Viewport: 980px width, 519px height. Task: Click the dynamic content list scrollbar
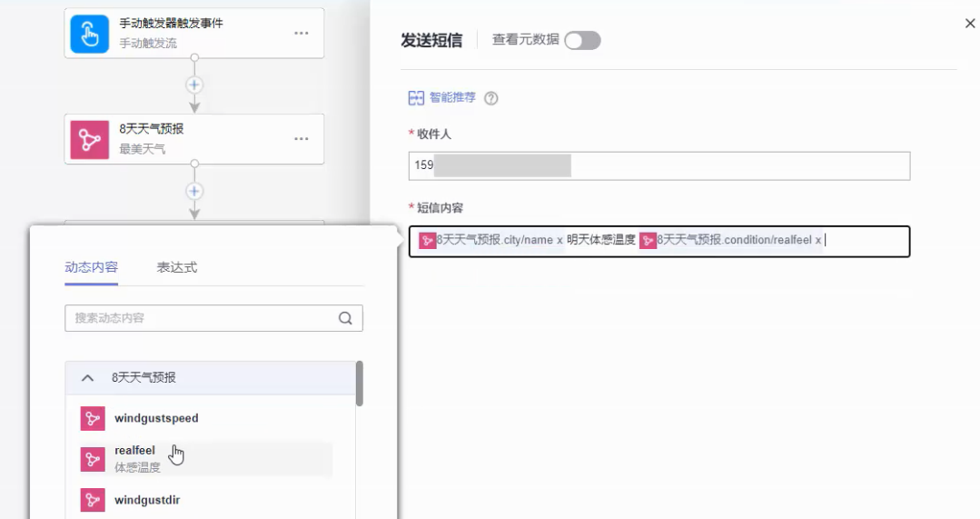pos(360,384)
